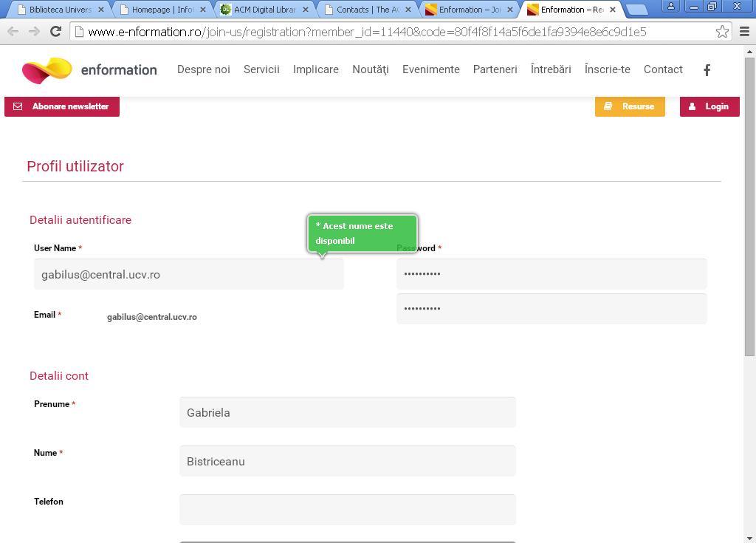Viewport: 756px width, 543px height.
Task: Click the Detalii cont heading
Action: point(59,376)
